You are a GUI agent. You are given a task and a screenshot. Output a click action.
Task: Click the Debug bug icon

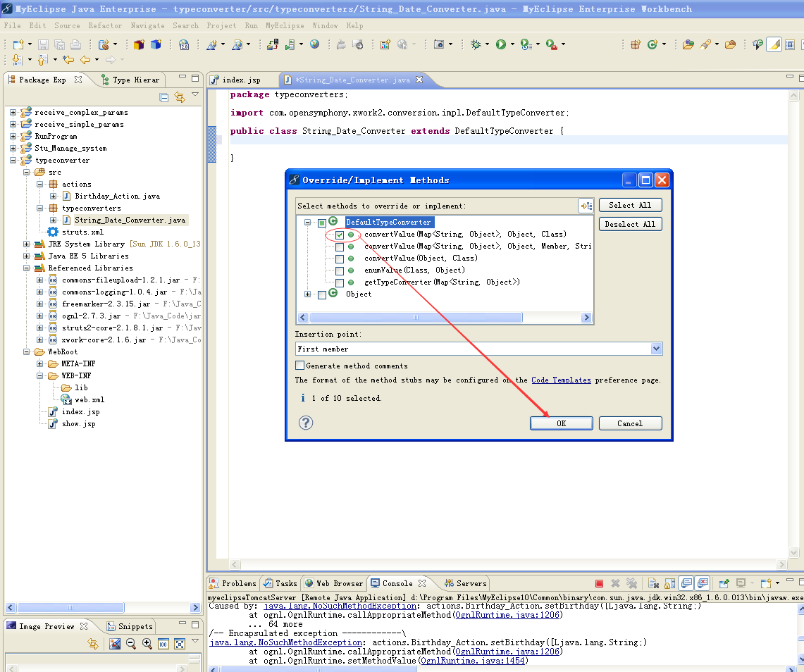[476, 44]
